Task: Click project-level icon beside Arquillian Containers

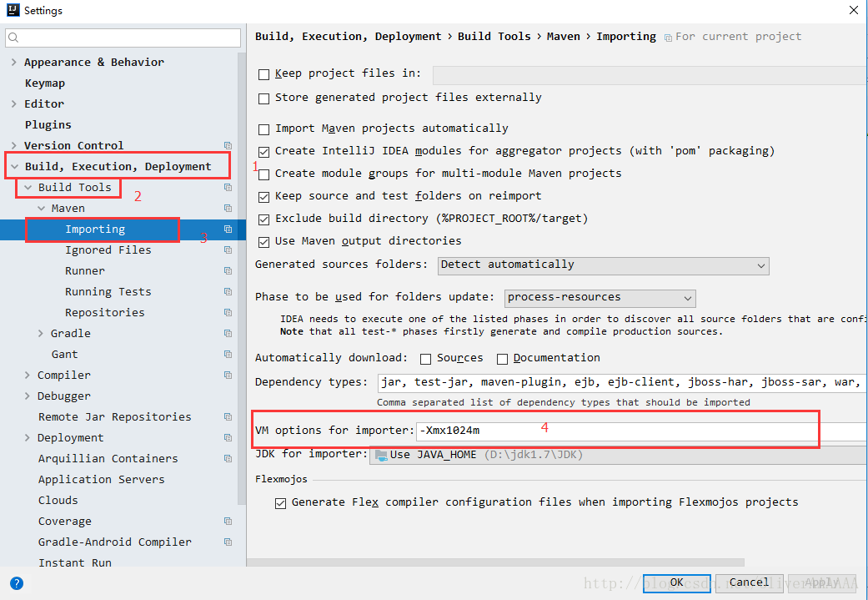Action: 228,459
